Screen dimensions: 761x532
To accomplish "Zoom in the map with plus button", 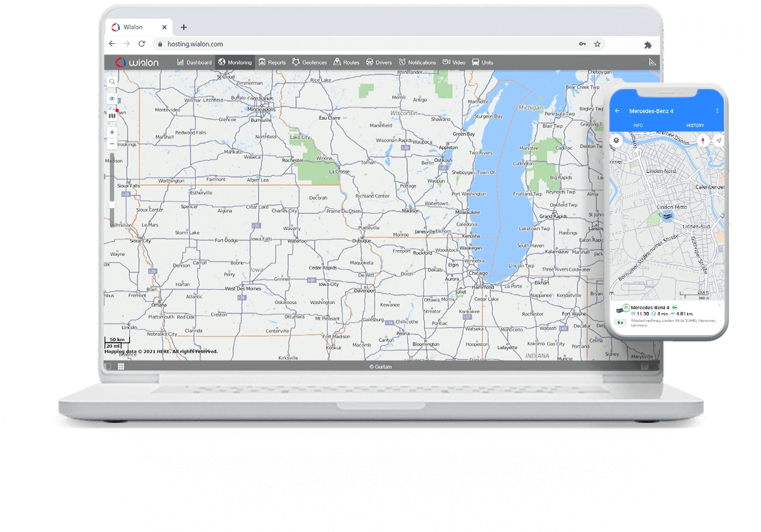I will [112, 132].
